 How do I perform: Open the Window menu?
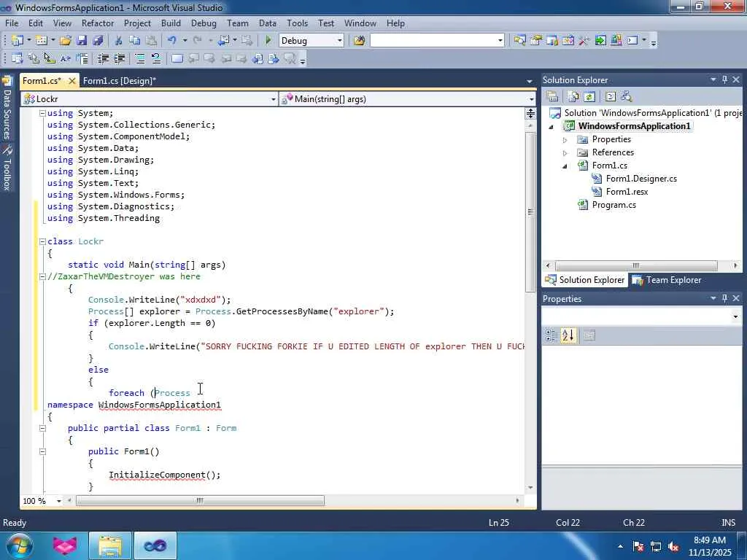tap(360, 23)
